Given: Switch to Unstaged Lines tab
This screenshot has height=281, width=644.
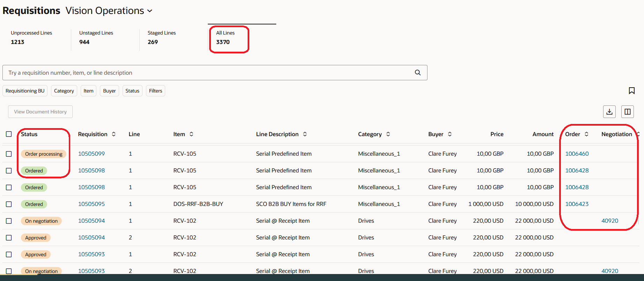Looking at the screenshot, I should [96, 37].
